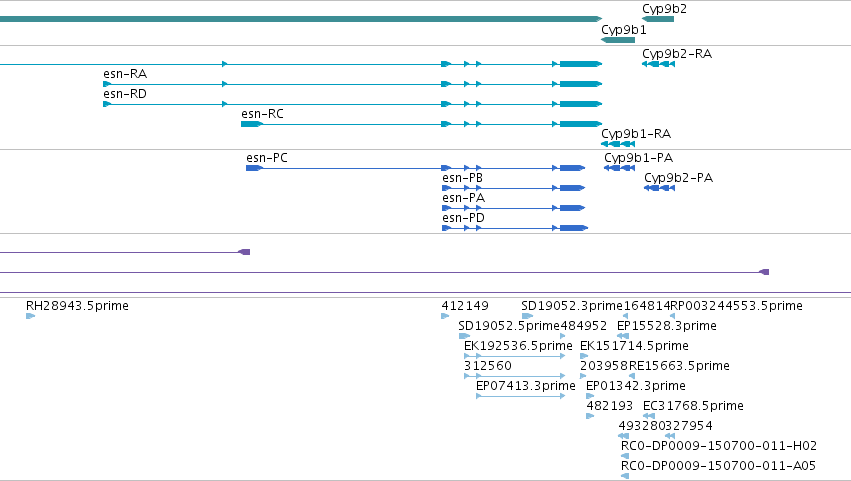This screenshot has height=481, width=851.
Task: Click the EP07413.3prime label
Action: click(526, 386)
